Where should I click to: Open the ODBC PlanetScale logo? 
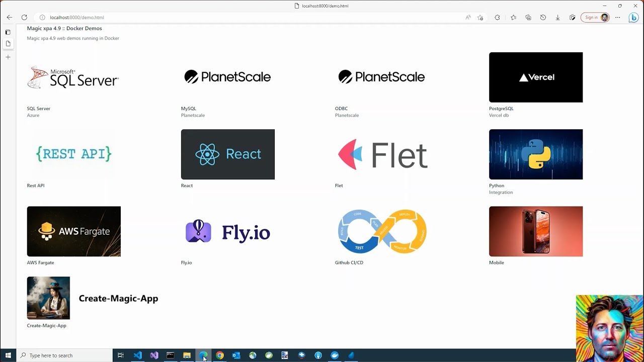coord(381,77)
